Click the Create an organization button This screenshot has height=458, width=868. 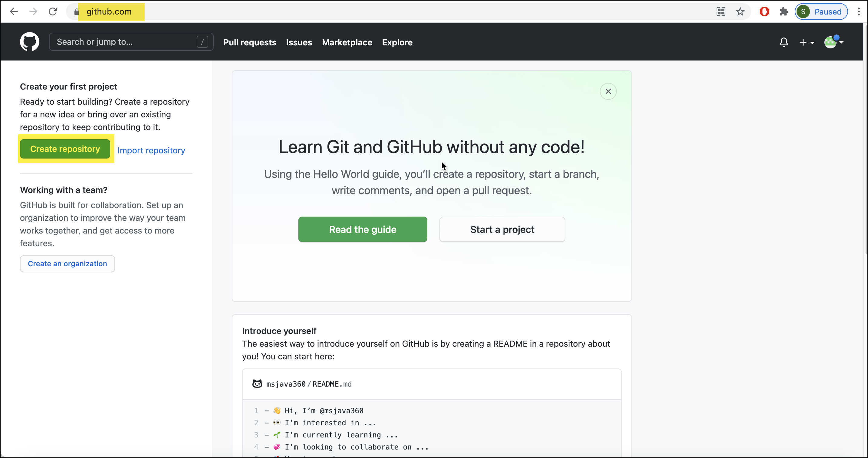pyautogui.click(x=67, y=264)
